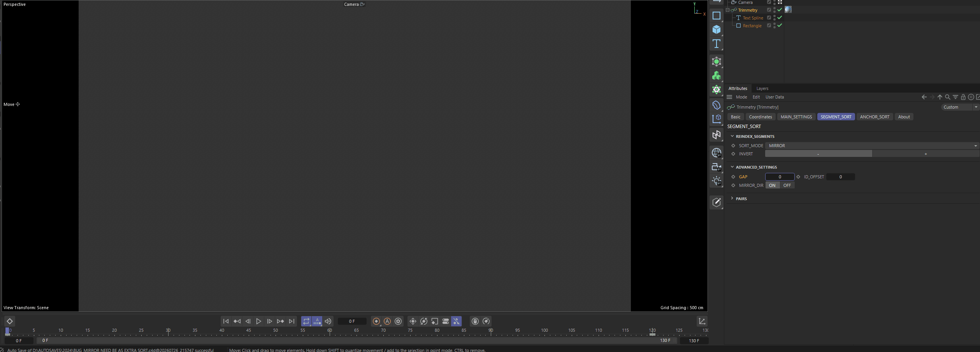
Task: Toggle the preview range A button
Action: coord(317,321)
